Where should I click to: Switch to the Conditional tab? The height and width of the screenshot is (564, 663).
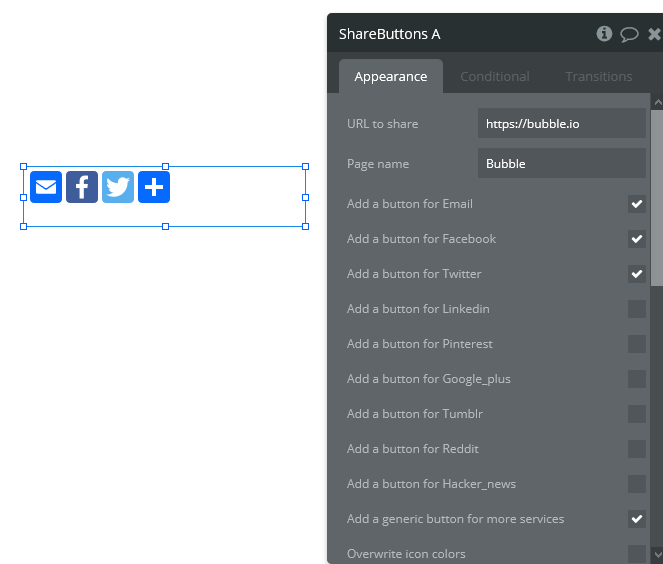pos(495,77)
